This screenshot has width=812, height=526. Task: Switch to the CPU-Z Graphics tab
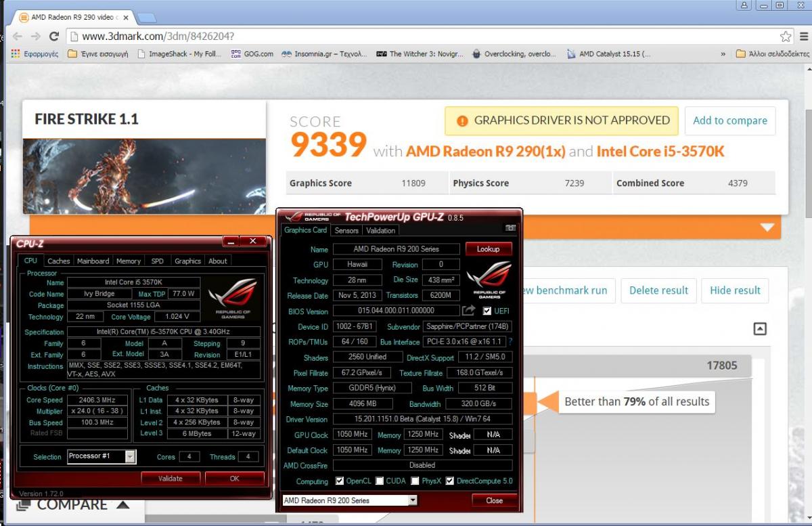(x=187, y=261)
